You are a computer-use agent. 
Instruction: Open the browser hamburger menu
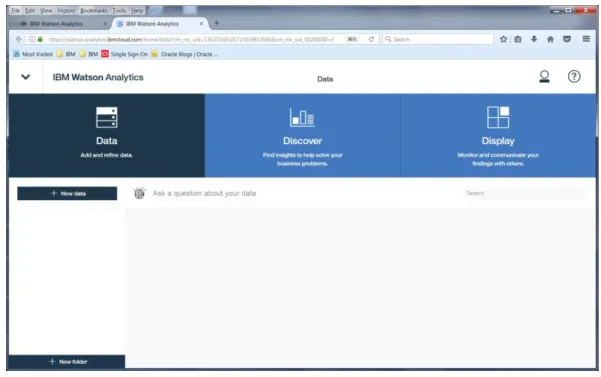[x=586, y=39]
